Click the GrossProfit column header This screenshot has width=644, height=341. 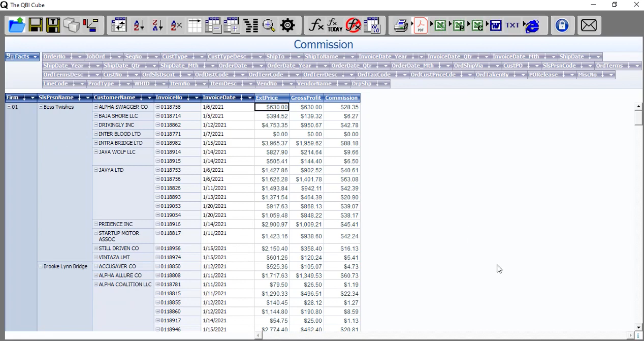coord(306,98)
